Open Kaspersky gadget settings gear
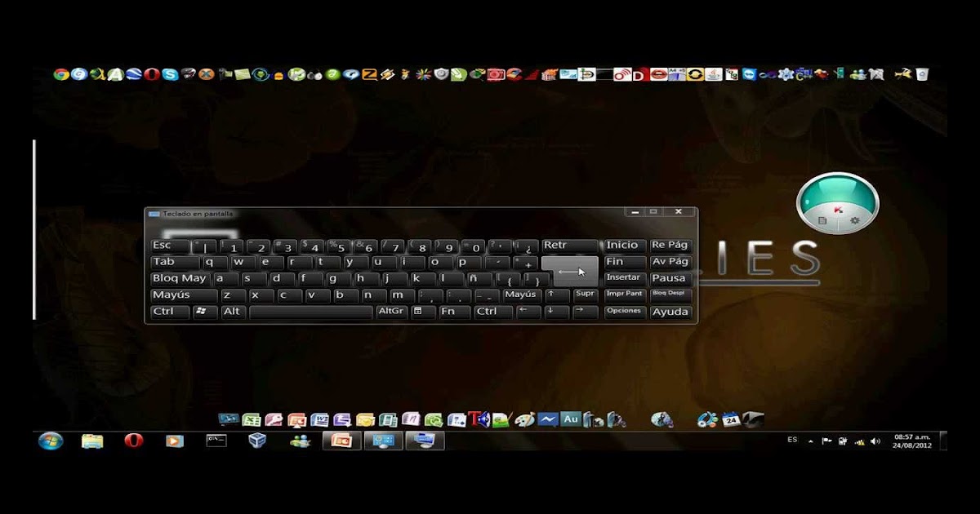Screen dimensions: 980x514 point(855,220)
